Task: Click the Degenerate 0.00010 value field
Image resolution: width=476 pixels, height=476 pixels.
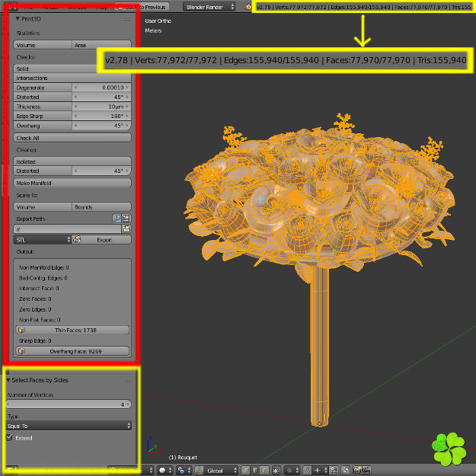Action: (102, 88)
